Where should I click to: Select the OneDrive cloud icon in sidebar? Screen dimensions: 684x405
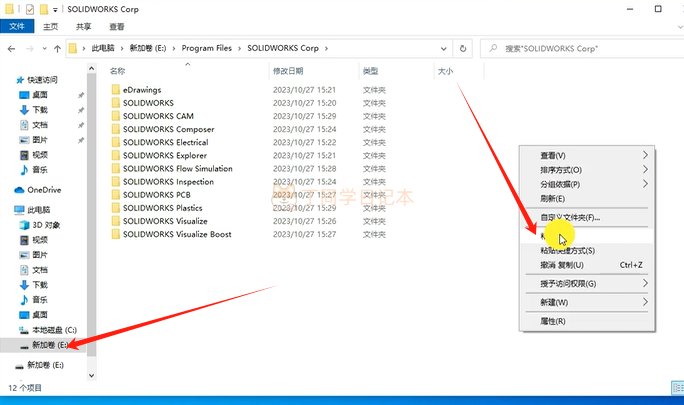(x=19, y=189)
